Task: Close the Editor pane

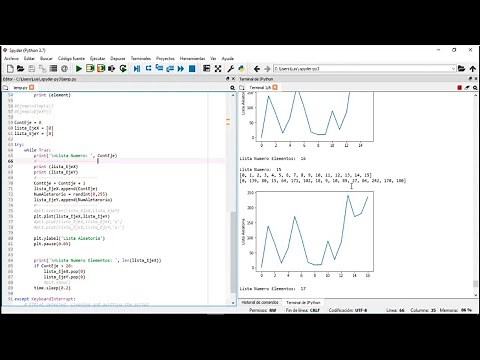Action: (x=233, y=79)
